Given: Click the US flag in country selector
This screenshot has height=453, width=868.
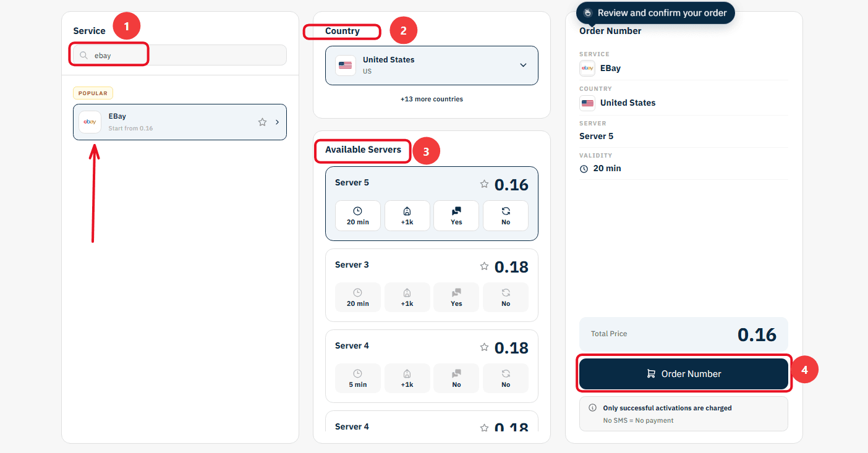Looking at the screenshot, I should [x=346, y=66].
